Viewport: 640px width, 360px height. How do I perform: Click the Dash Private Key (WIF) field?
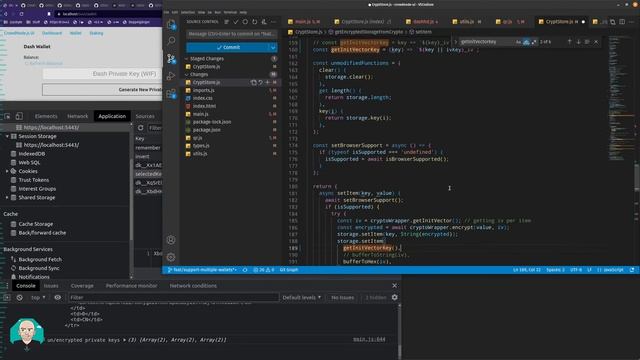point(102,74)
